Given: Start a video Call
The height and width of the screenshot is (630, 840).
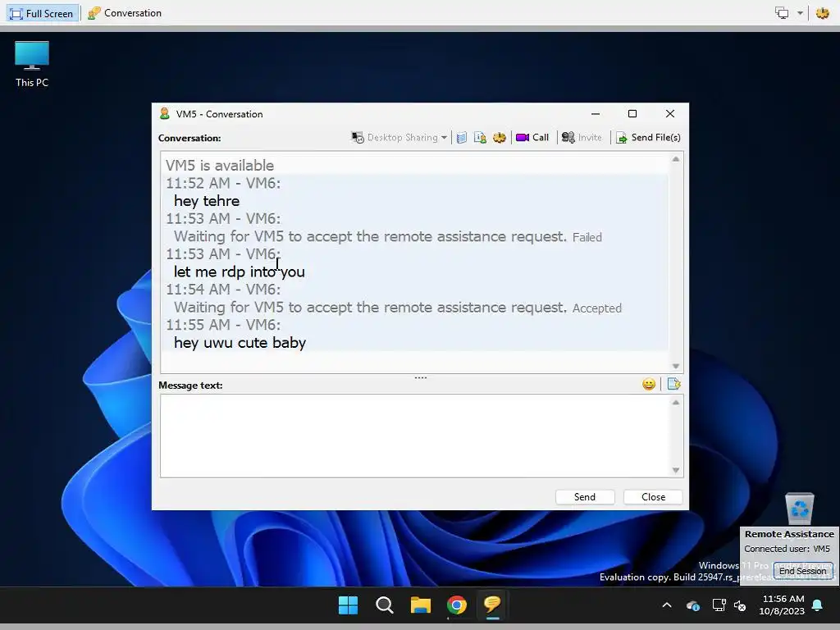Looking at the screenshot, I should 532,138.
